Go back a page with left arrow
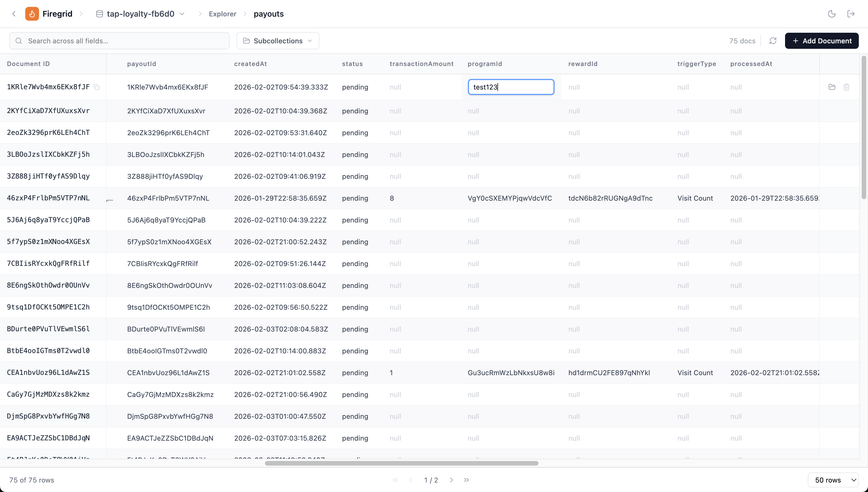The image size is (868, 492). click(x=410, y=480)
